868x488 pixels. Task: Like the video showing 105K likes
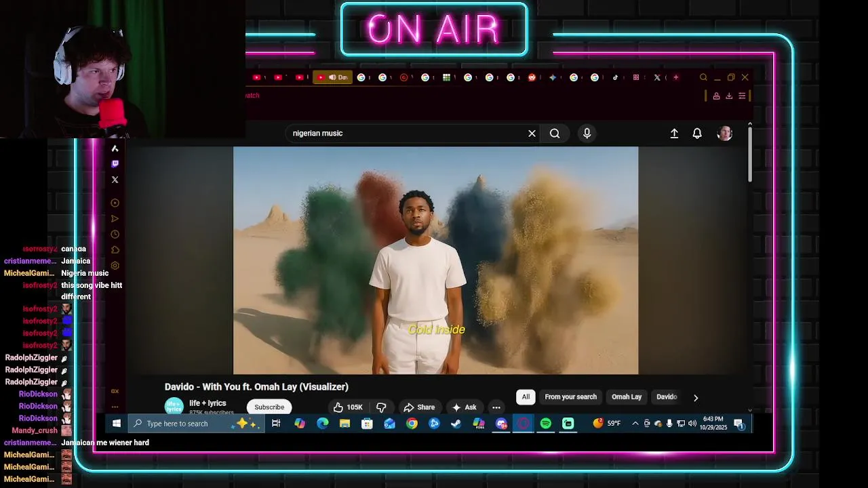pos(348,407)
